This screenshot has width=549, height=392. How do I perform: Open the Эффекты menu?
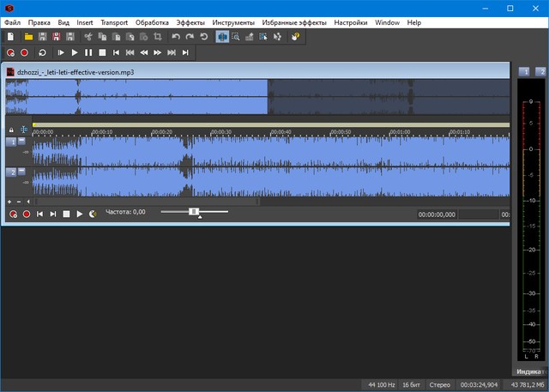[190, 21]
